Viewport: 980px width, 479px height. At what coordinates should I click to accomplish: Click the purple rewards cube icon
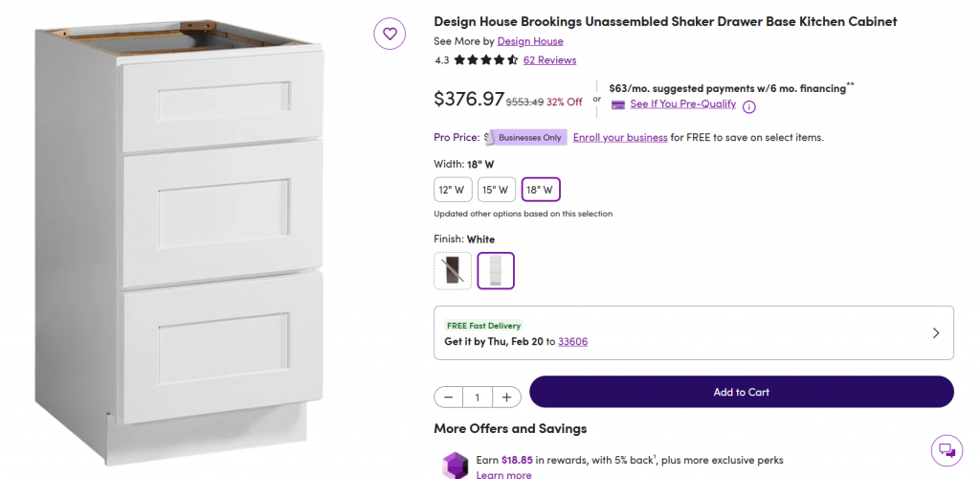pos(453,465)
